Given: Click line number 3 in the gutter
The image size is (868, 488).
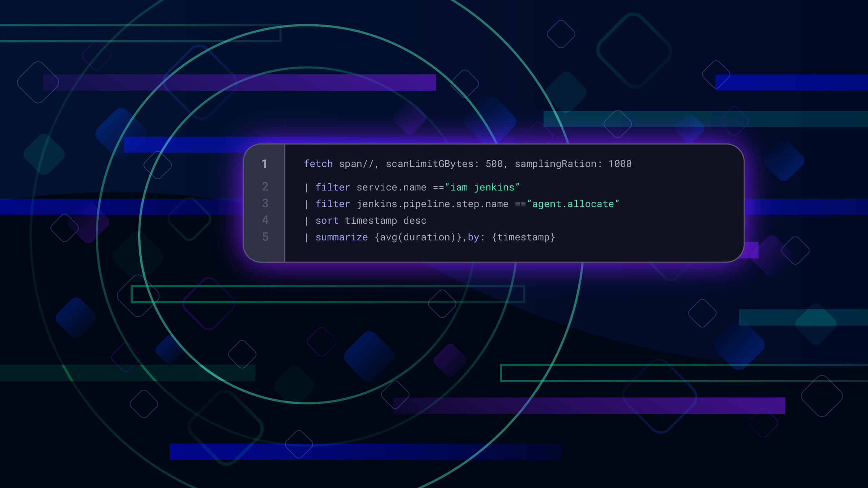Looking at the screenshot, I should [265, 204].
